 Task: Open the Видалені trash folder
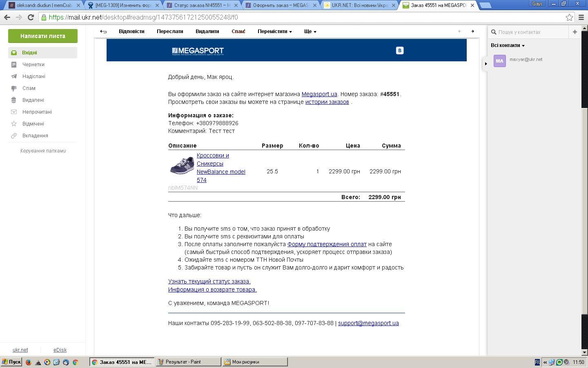pyautogui.click(x=33, y=100)
